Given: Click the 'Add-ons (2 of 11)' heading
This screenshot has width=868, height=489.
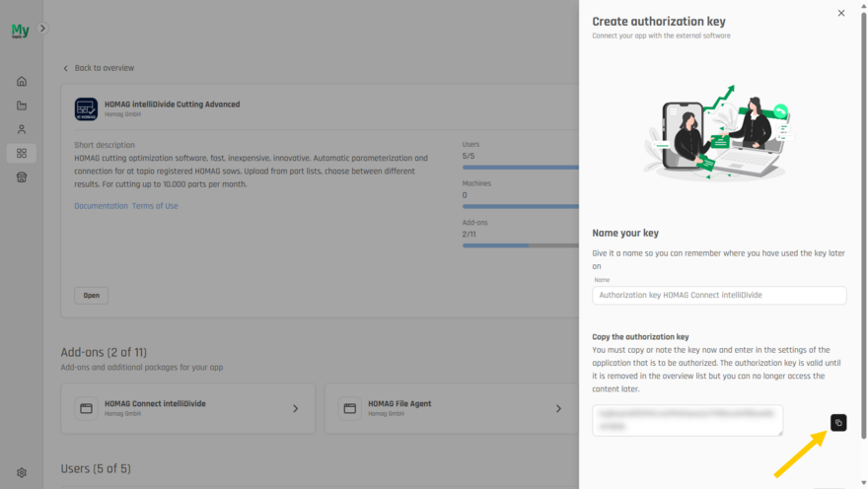Looking at the screenshot, I should pyautogui.click(x=104, y=352).
